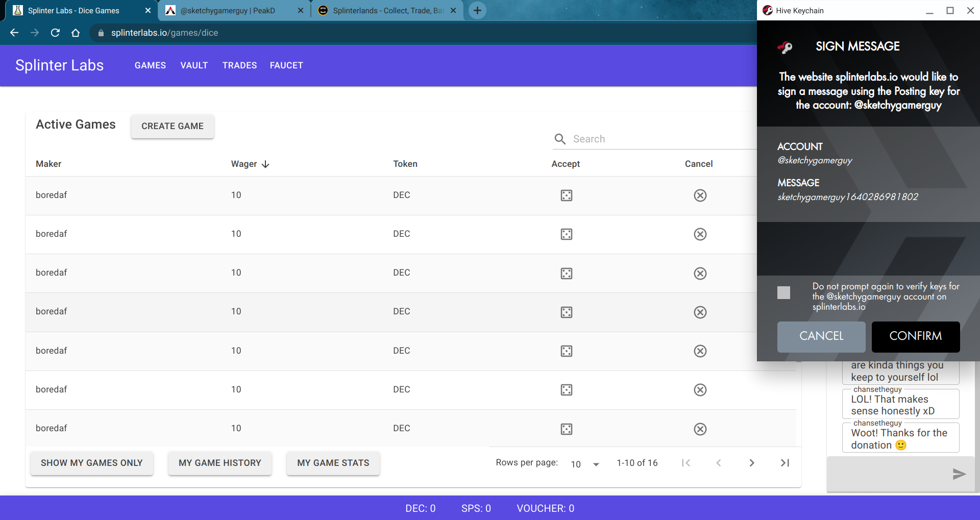Go to the next page of games

click(751, 463)
